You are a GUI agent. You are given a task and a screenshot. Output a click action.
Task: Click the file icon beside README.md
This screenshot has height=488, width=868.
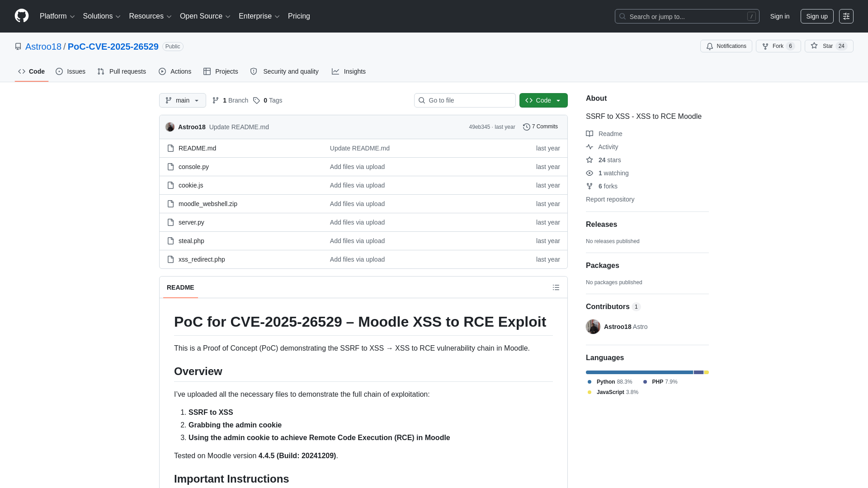click(x=170, y=148)
